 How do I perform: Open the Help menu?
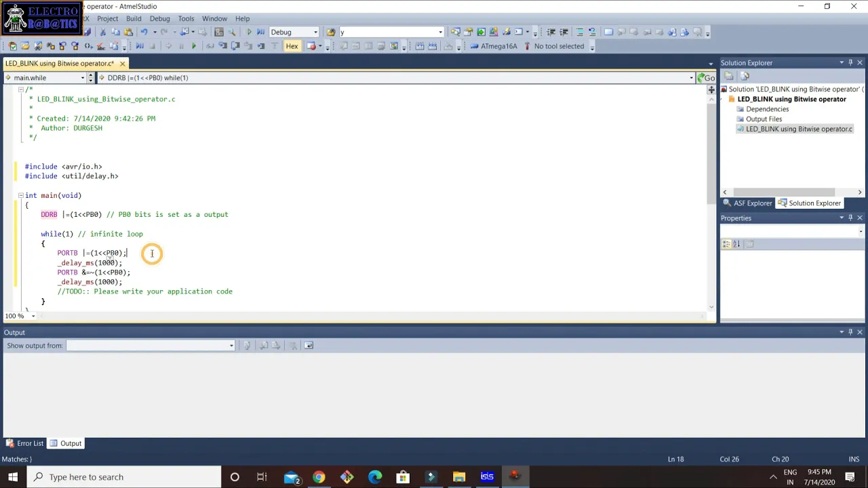pyautogui.click(x=242, y=18)
